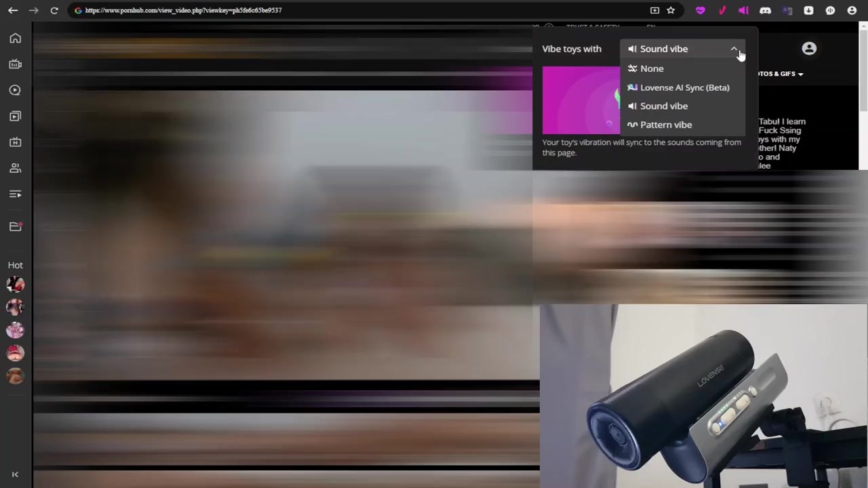This screenshot has height=488, width=868.
Task: Open browser downloads icon
Action: click(x=809, y=10)
